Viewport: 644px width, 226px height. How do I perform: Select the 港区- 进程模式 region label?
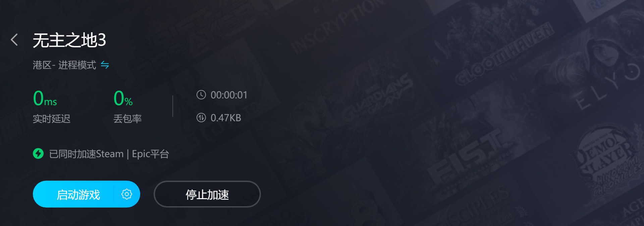pyautogui.click(x=64, y=65)
